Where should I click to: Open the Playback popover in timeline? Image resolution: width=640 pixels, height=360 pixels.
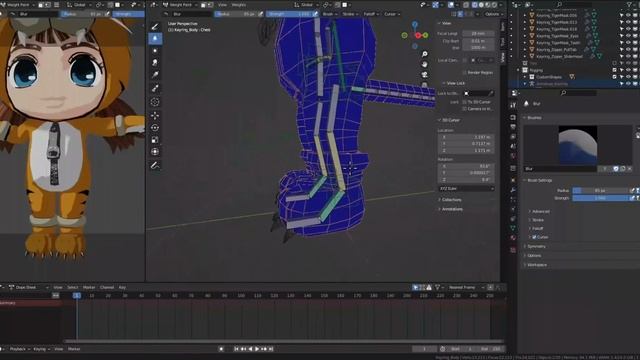click(x=19, y=349)
